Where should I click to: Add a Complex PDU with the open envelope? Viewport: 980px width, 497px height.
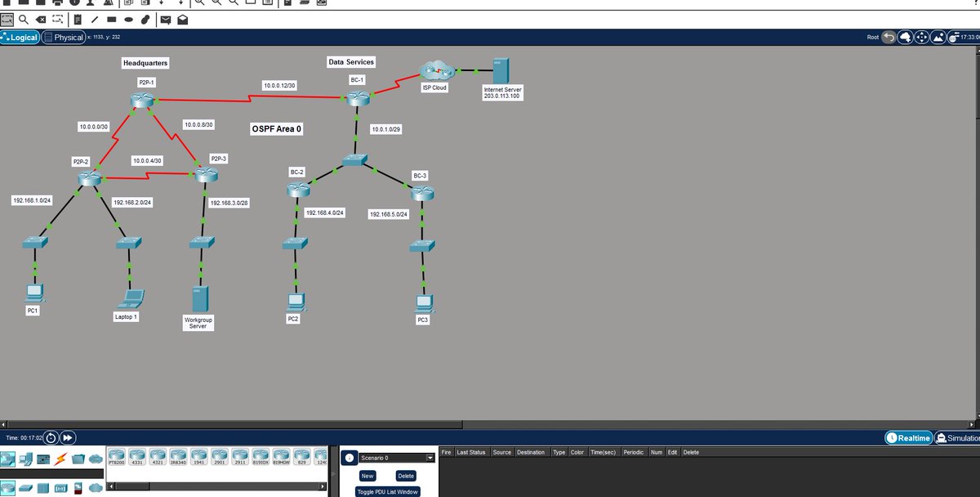coord(181,19)
